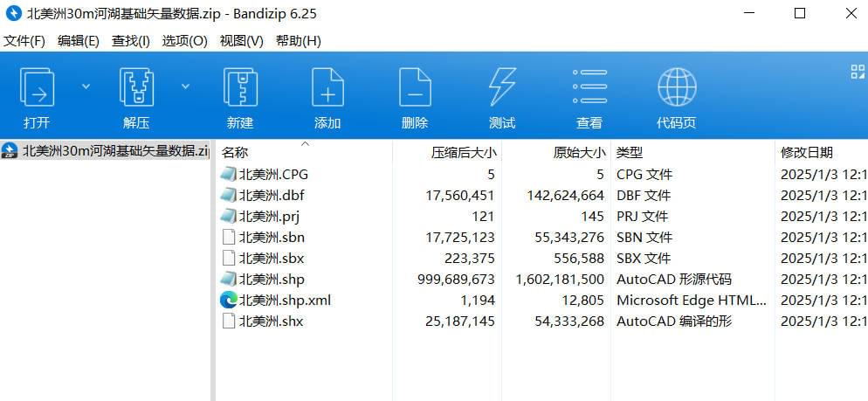Image resolution: width=868 pixels, height=401 pixels.
Task: Expand the dropdown arrow next to 解压
Action: 185,86
